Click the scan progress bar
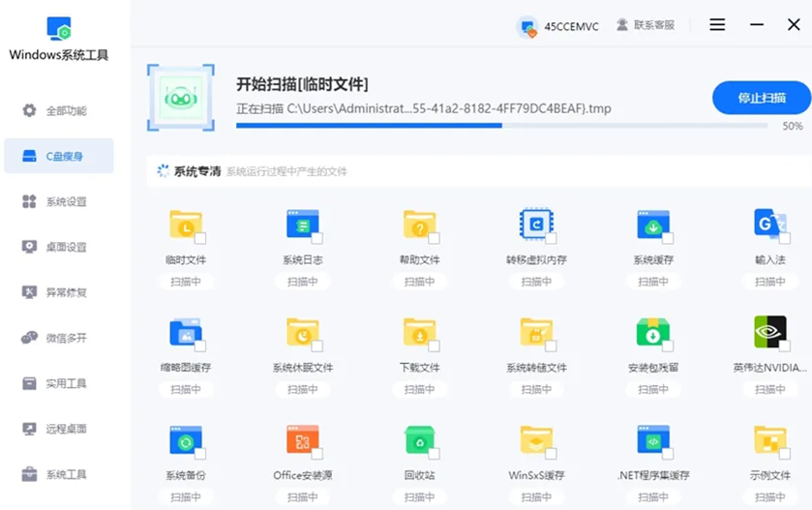Viewport: 812px width, 510px height. (501, 125)
